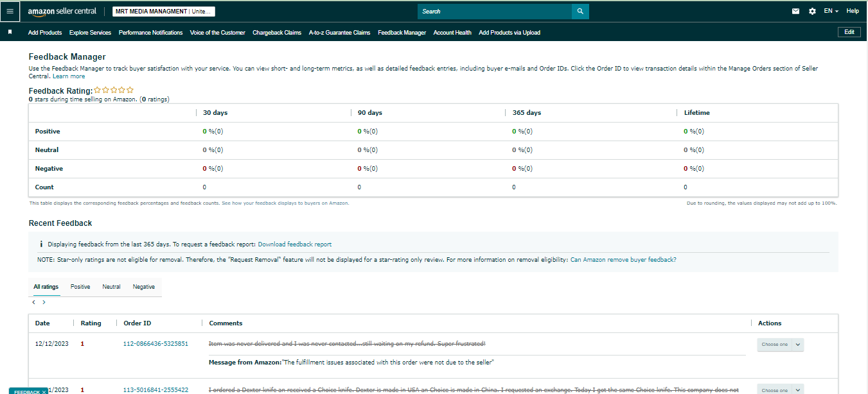Viewport: 868px width, 394px height.
Task: Open Add Products via Upload
Action: [x=509, y=33]
